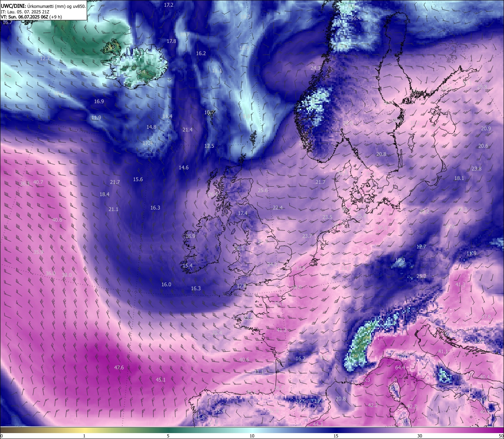The width and height of the screenshot is (504, 439).
Task: Click the '30' tick label on color scale
Action: pyautogui.click(x=420, y=436)
